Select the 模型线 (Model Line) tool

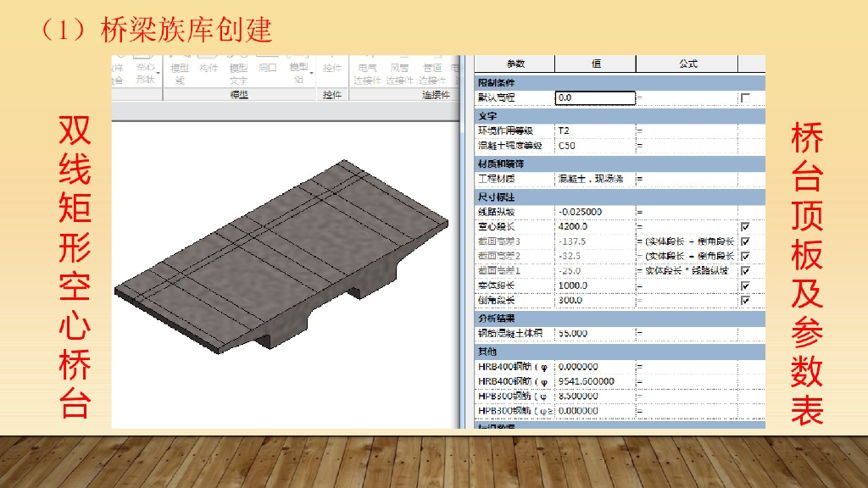coord(180,72)
